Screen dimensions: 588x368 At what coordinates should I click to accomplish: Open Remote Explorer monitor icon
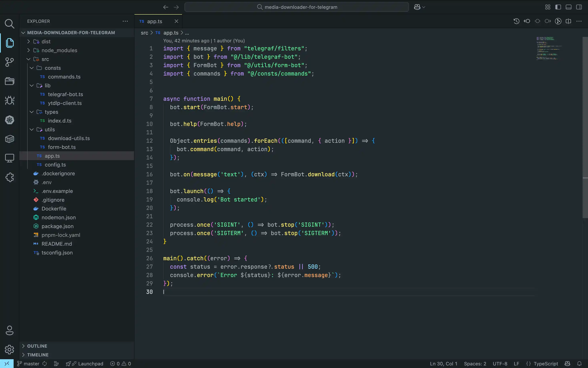[9, 158]
